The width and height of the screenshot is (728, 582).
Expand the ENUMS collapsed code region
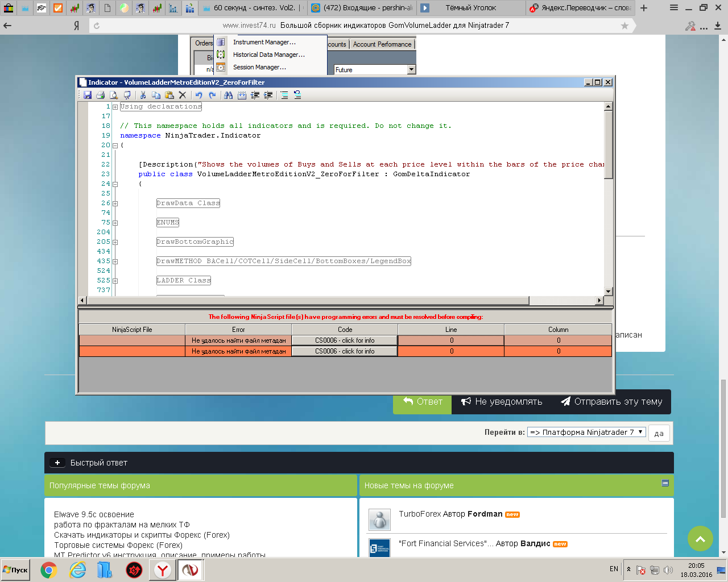(x=115, y=223)
